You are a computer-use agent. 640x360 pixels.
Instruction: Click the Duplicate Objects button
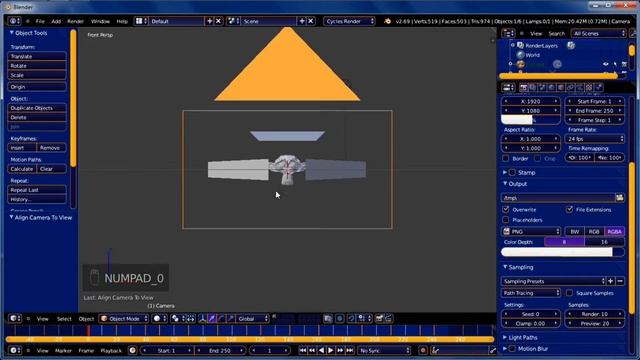coord(37,108)
